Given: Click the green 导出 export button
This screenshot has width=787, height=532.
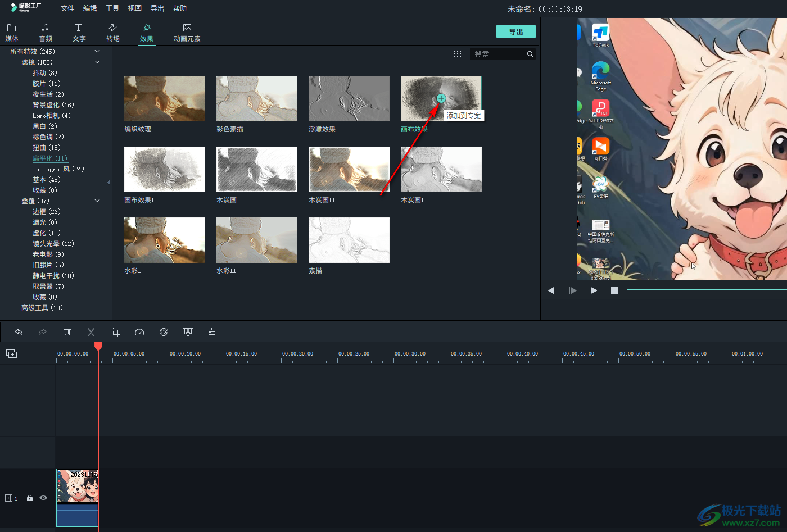Looking at the screenshot, I should click(x=516, y=31).
